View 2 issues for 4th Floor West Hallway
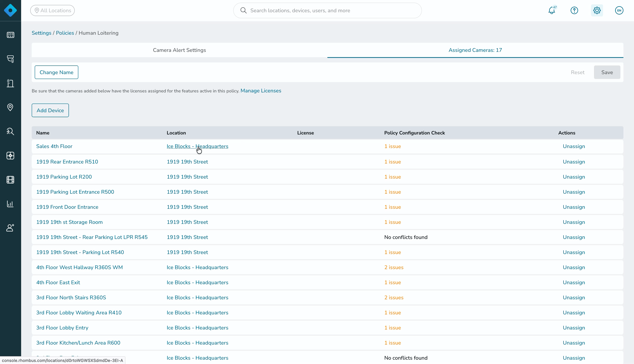634x364 pixels. coord(394,267)
